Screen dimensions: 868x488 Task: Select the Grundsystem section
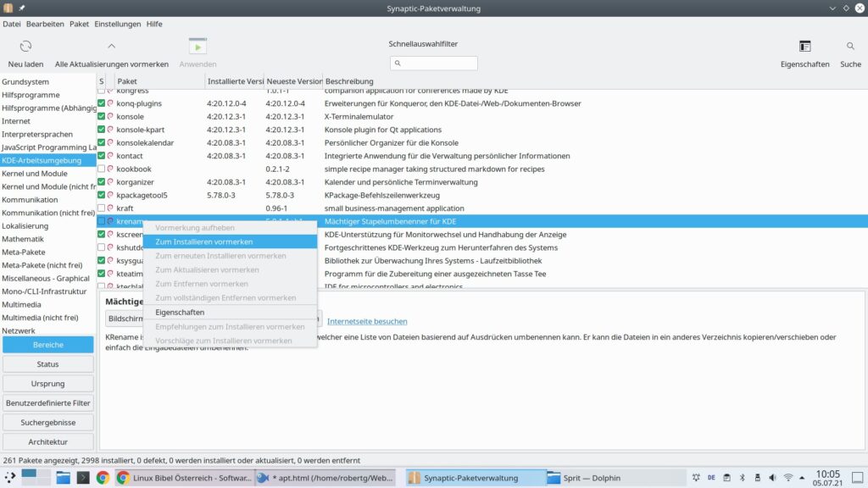48,81
